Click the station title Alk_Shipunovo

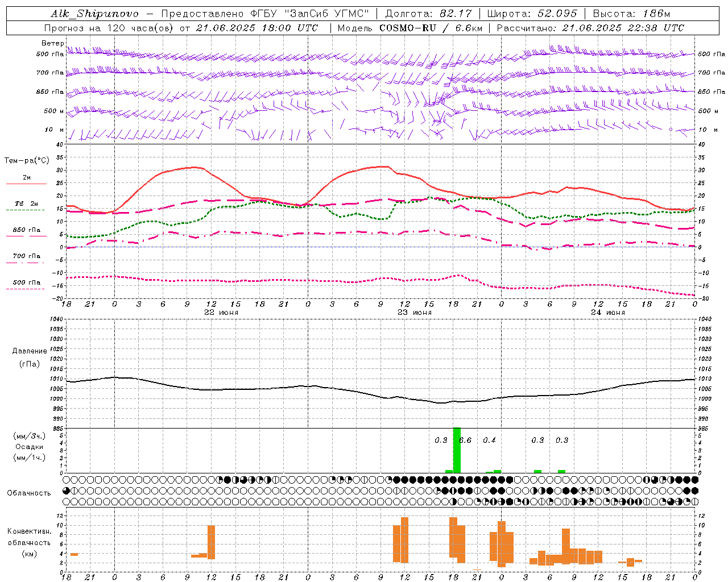click(94, 14)
